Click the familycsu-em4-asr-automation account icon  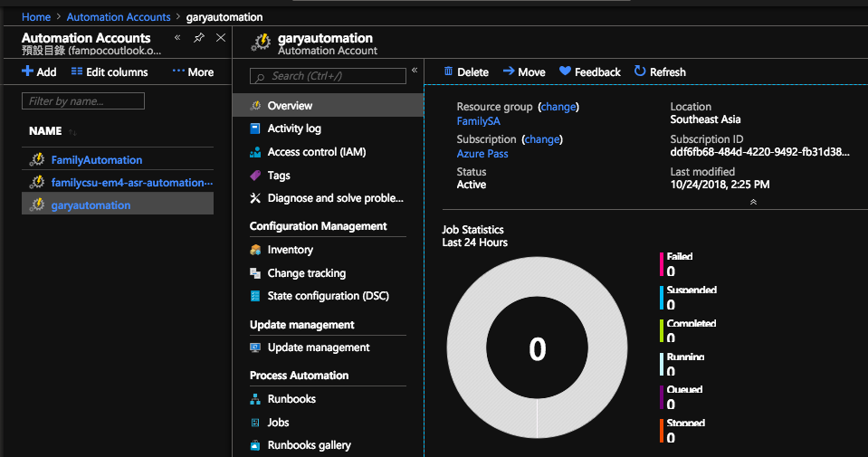37,182
